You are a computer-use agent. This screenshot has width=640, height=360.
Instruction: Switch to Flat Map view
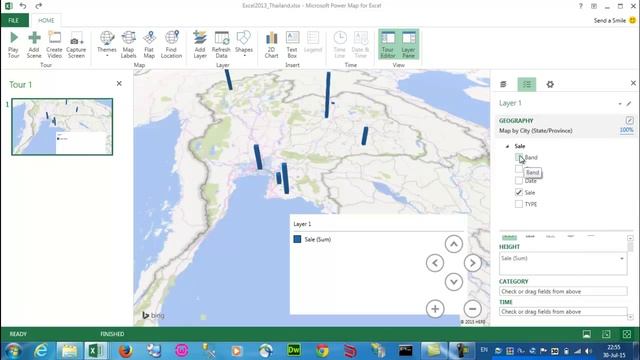coord(149,44)
